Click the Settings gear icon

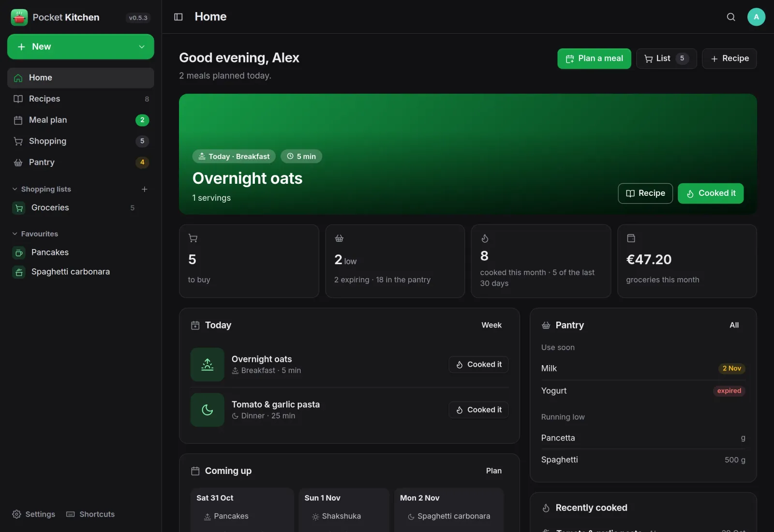[16, 514]
